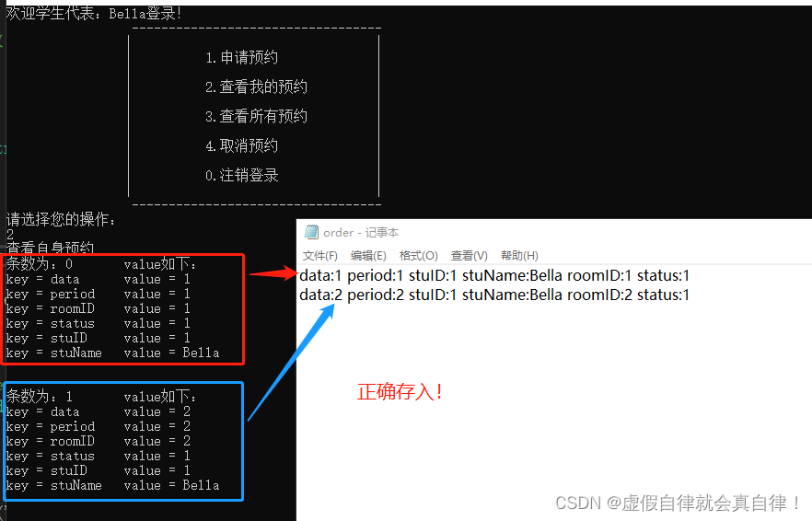Open the 格式(O) menu in Notepad
Viewport: 812px width, 521px height.
coord(418,256)
